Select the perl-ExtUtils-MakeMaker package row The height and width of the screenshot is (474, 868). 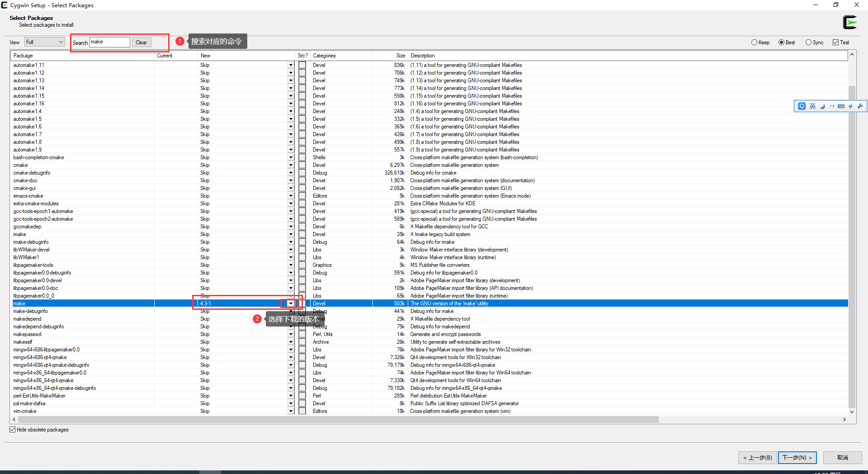pyautogui.click(x=429, y=396)
